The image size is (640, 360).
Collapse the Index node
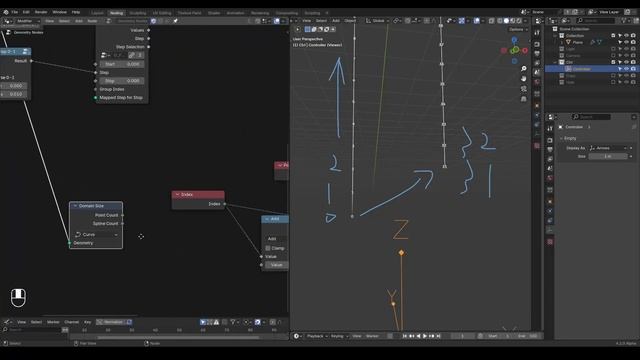(177, 195)
